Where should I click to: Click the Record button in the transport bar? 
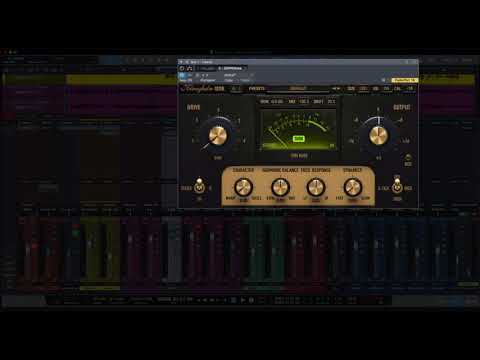click(252, 300)
